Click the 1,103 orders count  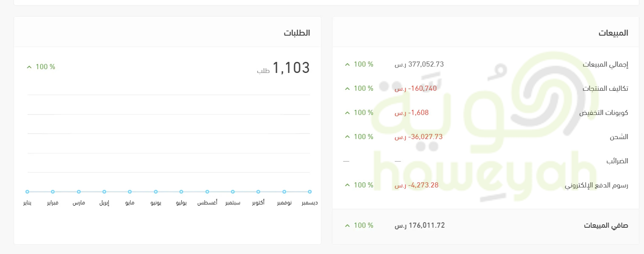coord(291,68)
